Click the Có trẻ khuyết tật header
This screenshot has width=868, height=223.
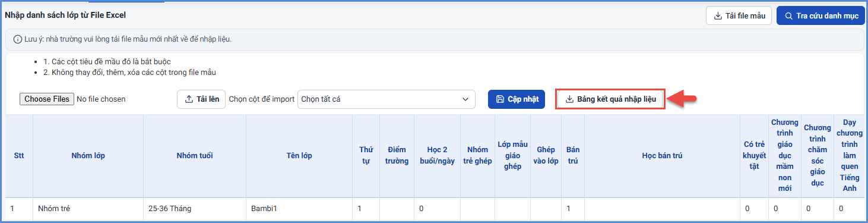754,156
